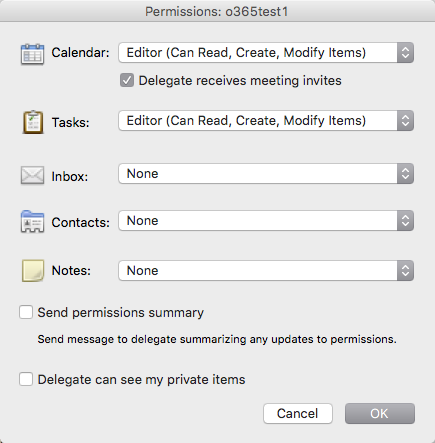Uncheck Delegate receives meeting invites
This screenshot has width=435, height=443.
[x=127, y=80]
